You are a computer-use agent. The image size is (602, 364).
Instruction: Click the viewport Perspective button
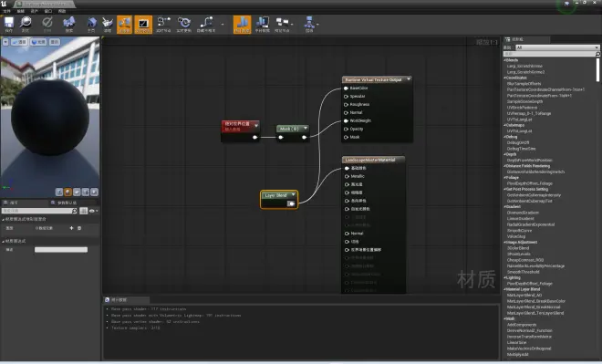pos(19,42)
